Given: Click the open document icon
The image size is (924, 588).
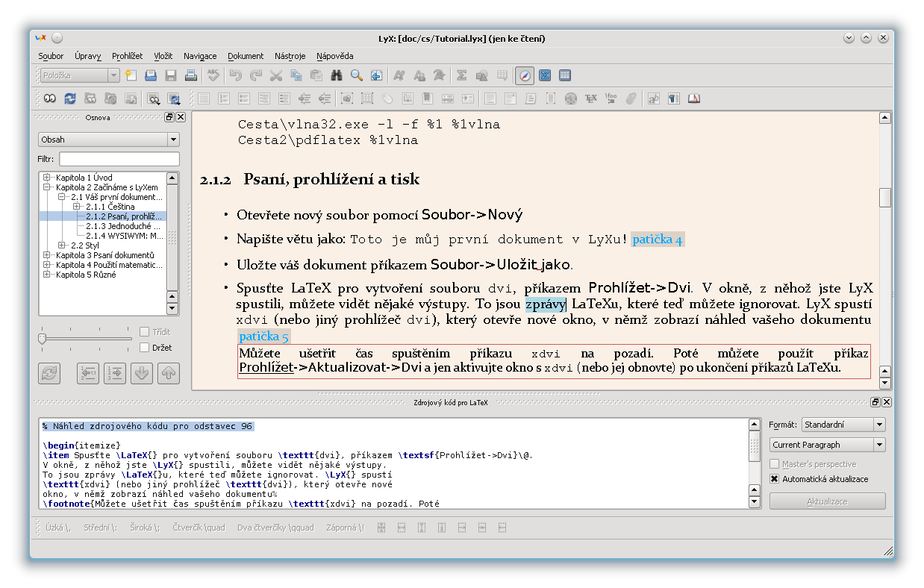Looking at the screenshot, I should [x=151, y=75].
